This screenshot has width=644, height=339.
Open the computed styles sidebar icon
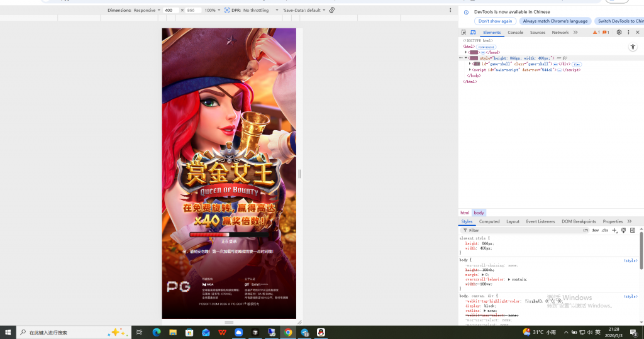tap(633, 231)
